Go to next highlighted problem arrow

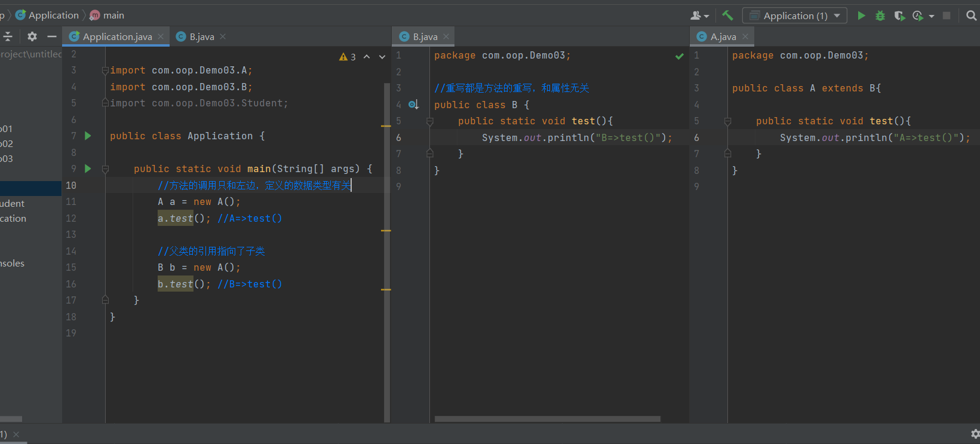(382, 57)
